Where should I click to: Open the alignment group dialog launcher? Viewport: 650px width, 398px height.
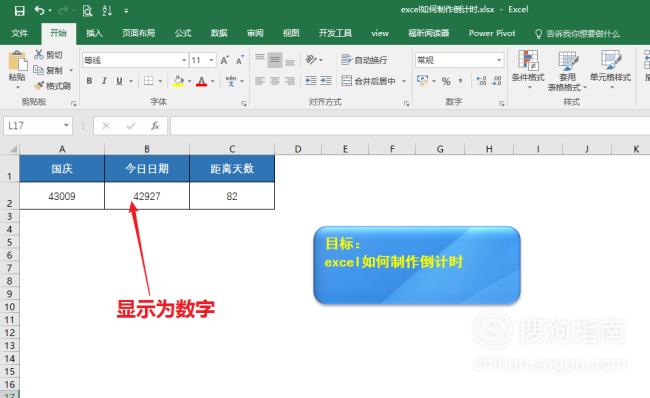point(406,104)
